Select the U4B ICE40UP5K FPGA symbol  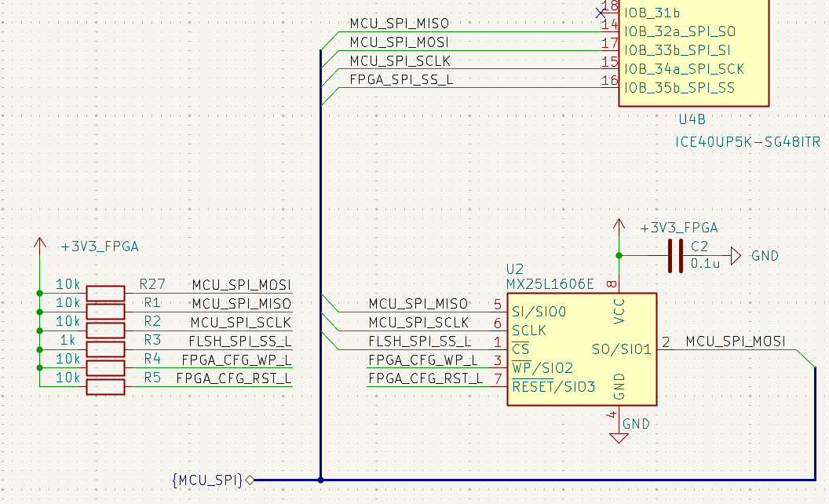pyautogui.click(x=694, y=53)
